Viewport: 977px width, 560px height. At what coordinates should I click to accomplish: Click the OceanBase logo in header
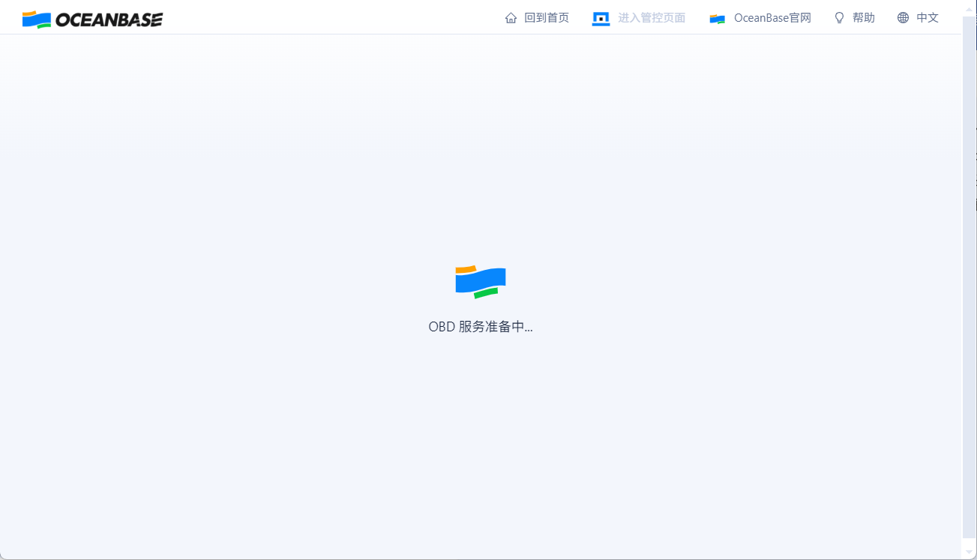point(92,19)
